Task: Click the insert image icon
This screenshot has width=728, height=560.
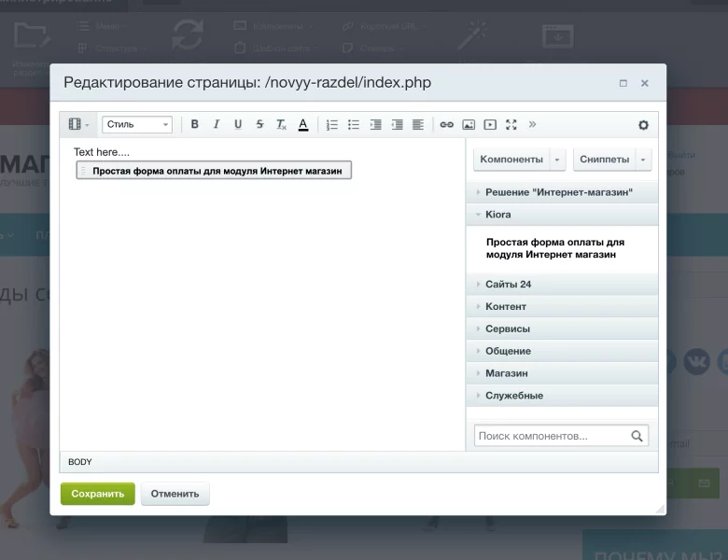Action: click(x=469, y=124)
